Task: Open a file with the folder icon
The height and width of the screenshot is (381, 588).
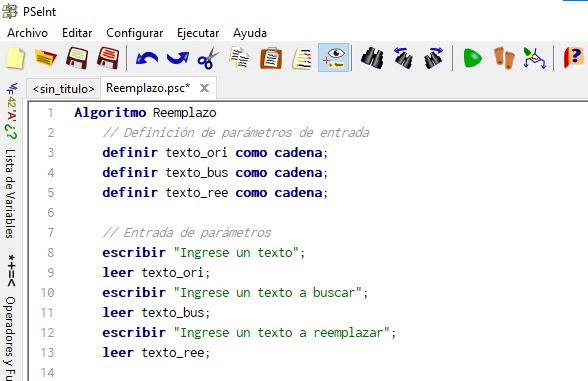Action: (46, 58)
